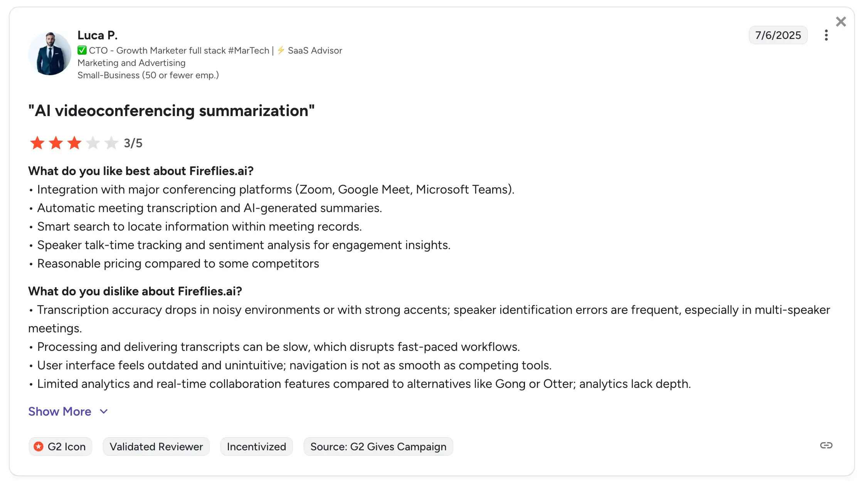Click the Marketing and Advertising industry text
This screenshot has height=485, width=868.
point(131,63)
